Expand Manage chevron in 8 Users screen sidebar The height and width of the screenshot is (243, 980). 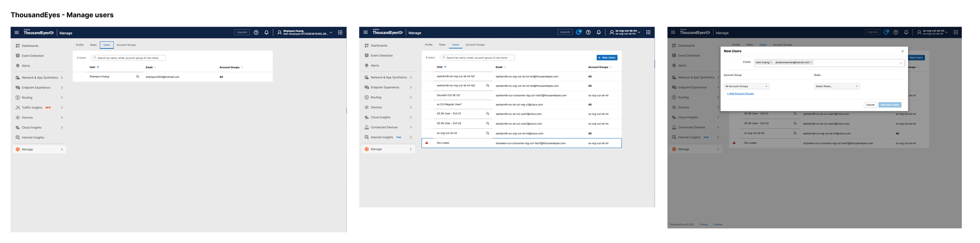(411, 149)
